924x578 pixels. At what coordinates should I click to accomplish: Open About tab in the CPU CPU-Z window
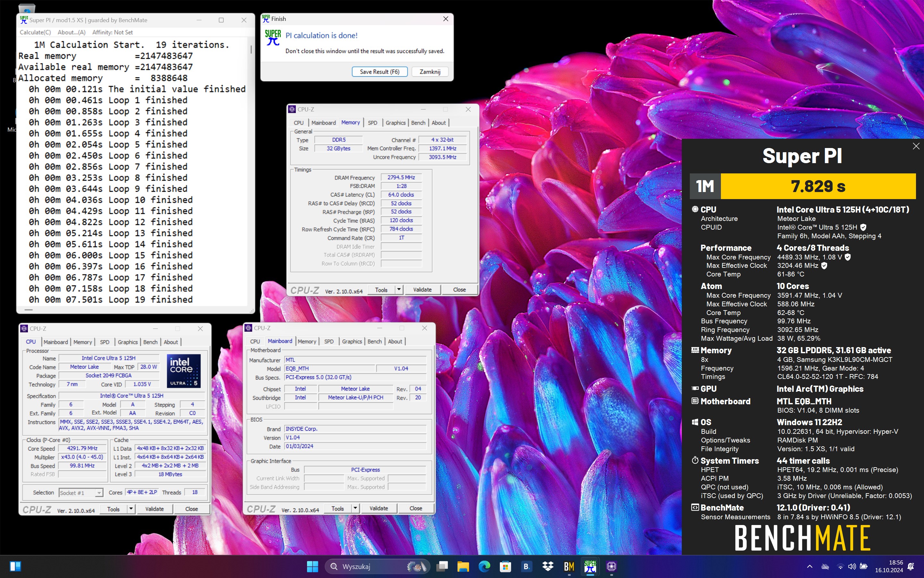171,342
